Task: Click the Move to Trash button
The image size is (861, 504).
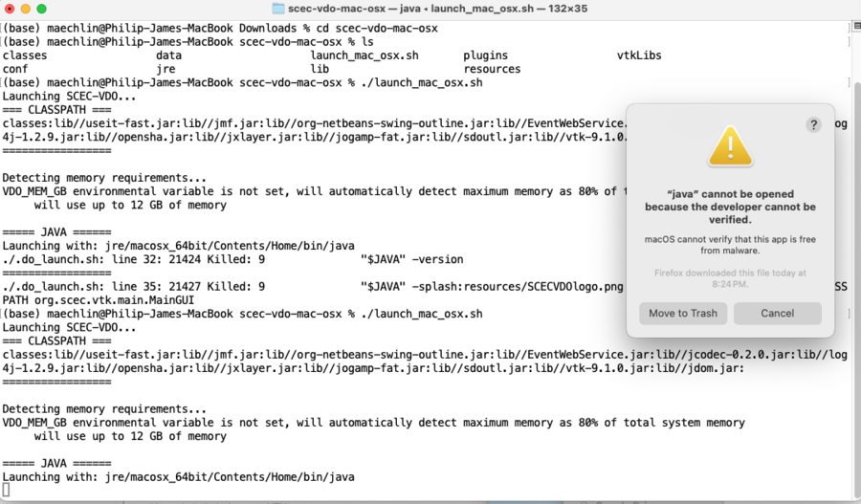Action: click(683, 314)
